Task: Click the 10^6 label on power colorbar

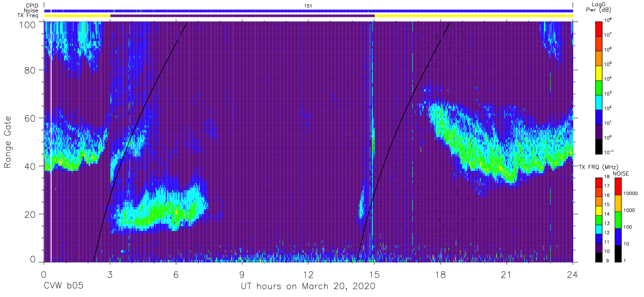Action: [608, 49]
